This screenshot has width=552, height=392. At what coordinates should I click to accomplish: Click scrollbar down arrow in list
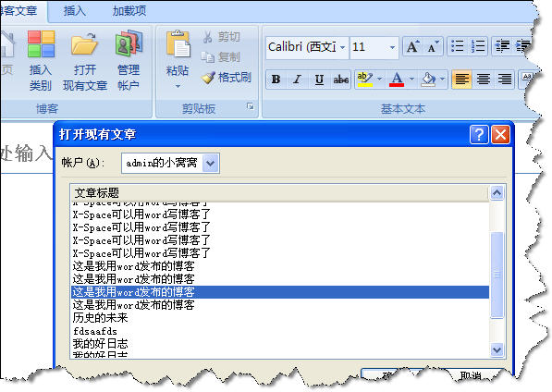click(497, 350)
